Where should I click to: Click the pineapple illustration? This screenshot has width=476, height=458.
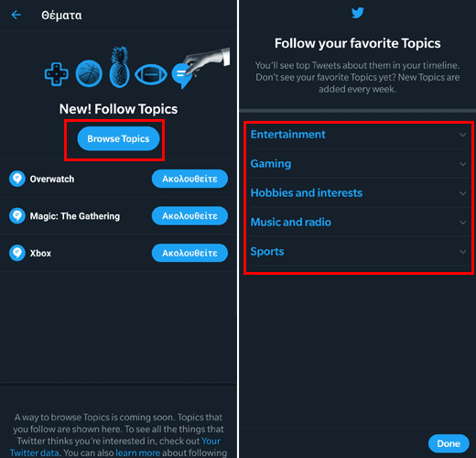pyautogui.click(x=119, y=67)
